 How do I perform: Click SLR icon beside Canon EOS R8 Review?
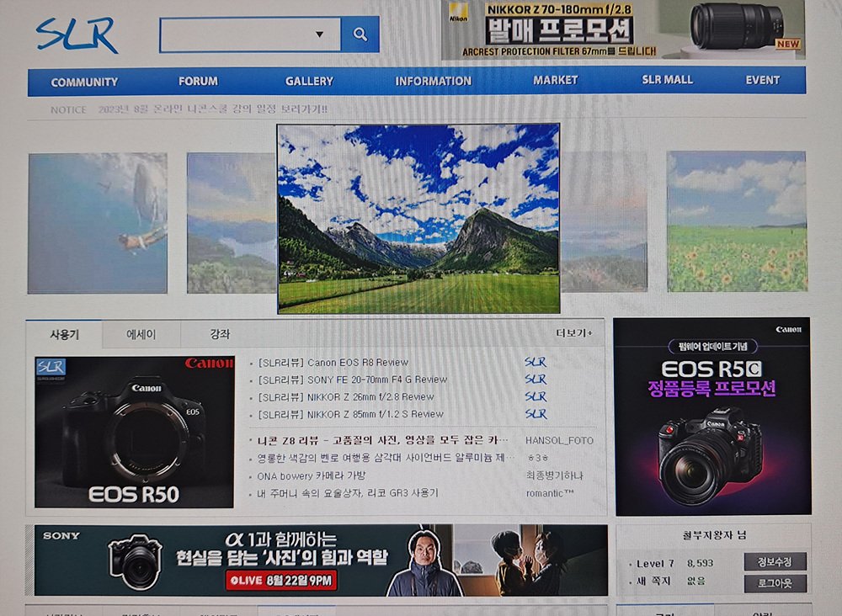click(536, 363)
